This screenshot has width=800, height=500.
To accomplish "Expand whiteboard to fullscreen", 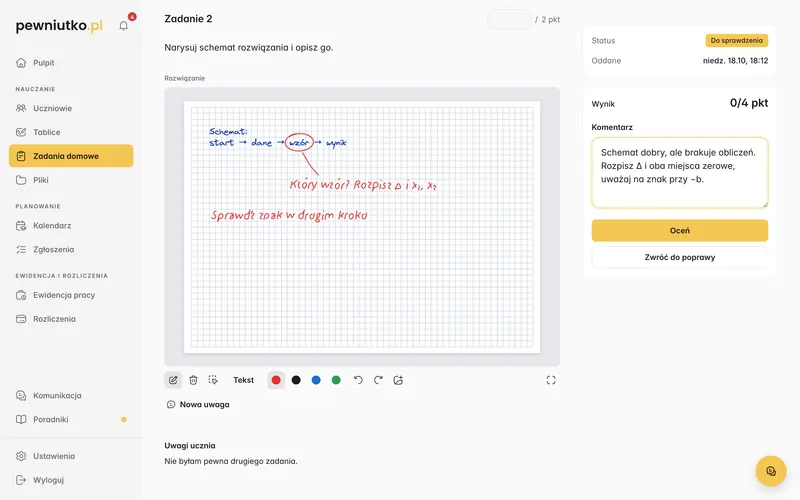I will pyautogui.click(x=551, y=380).
